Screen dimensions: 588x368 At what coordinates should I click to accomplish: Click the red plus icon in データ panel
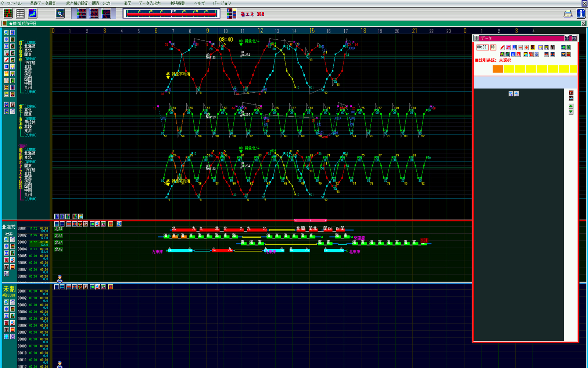pyautogui.click(x=527, y=47)
